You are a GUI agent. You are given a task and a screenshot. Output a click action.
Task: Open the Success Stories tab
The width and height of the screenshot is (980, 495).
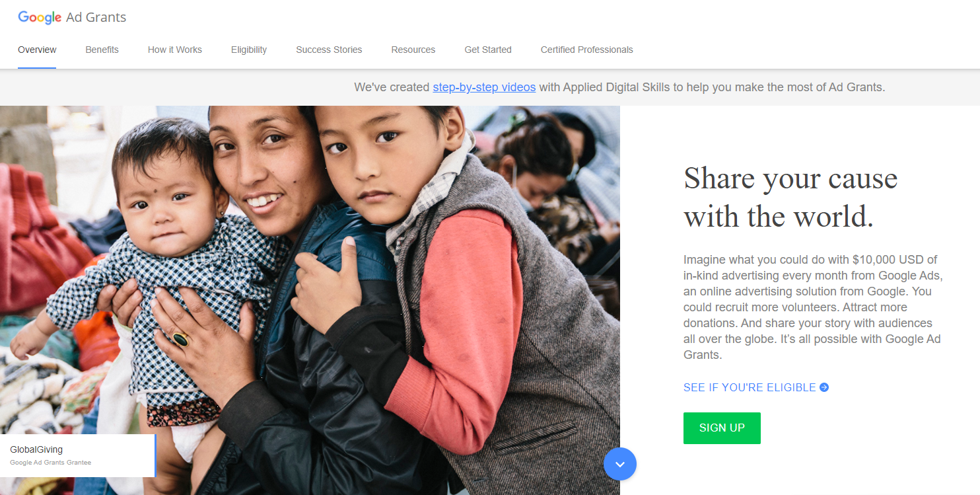(x=329, y=50)
